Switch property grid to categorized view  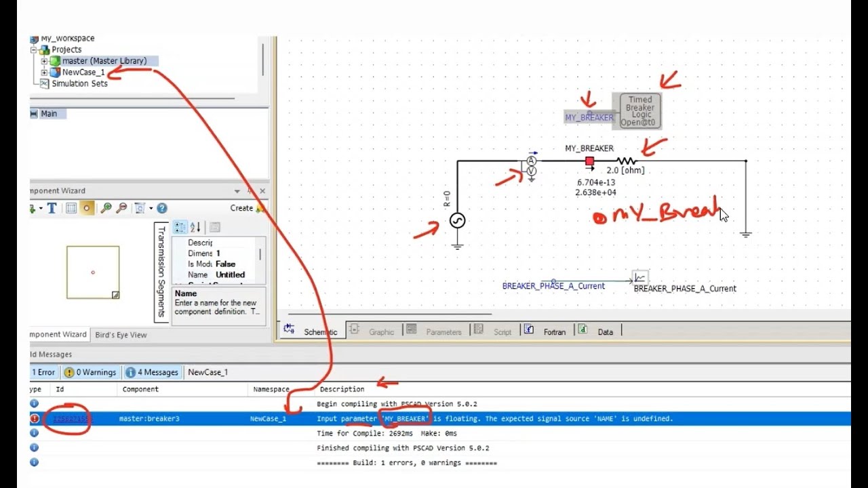(x=180, y=228)
